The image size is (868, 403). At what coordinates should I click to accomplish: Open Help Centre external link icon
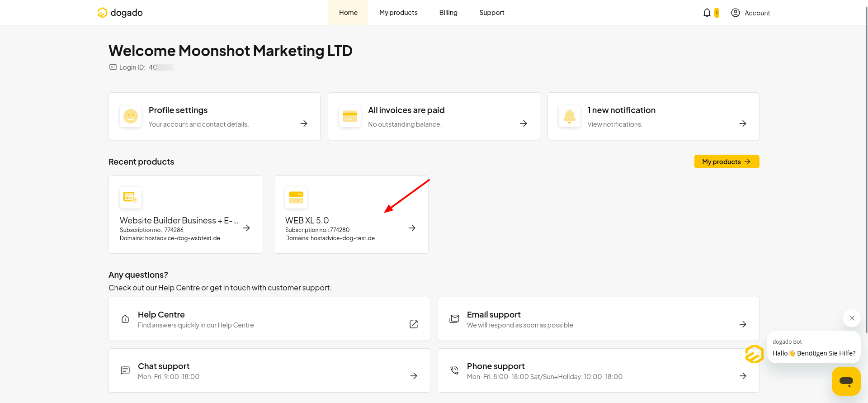[414, 324]
